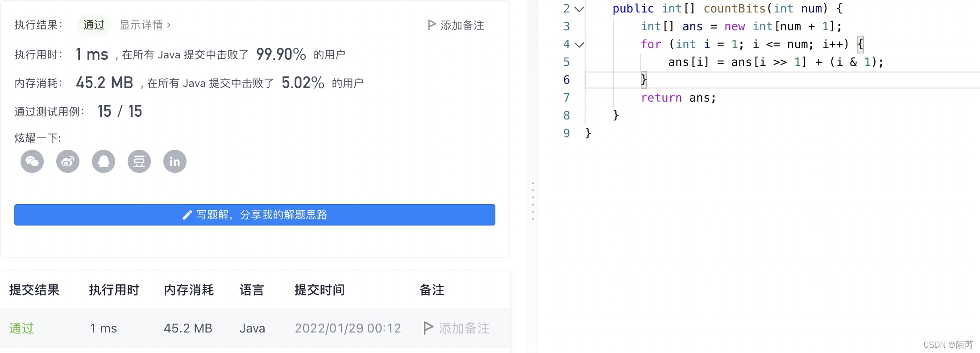Click the 5.02% memory percentile value
Image resolution: width=980 pixels, height=353 pixels.
(303, 83)
